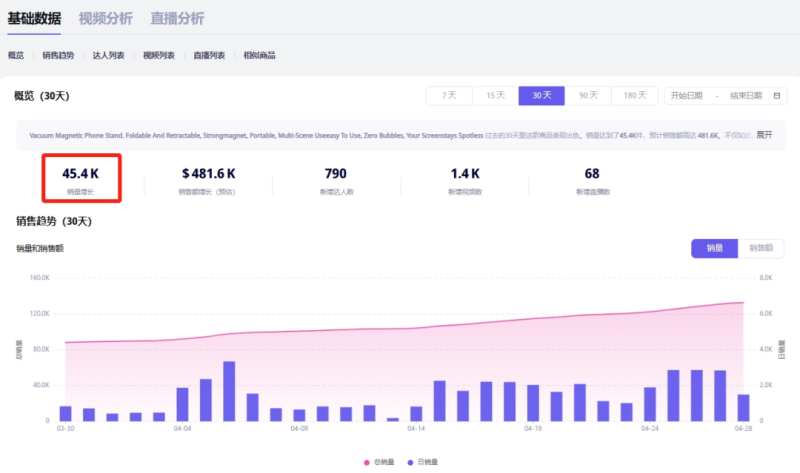Image resolution: width=800 pixels, height=473 pixels.
Task: Click the 45.4 K 销量增长 metric card
Action: [x=81, y=178]
